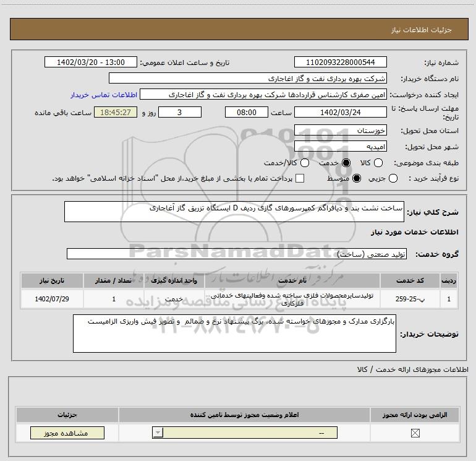Click the الزامی بودن ارائه مجوز column header
Image resolution: width=476 pixels, height=461 pixels.
(x=415, y=415)
